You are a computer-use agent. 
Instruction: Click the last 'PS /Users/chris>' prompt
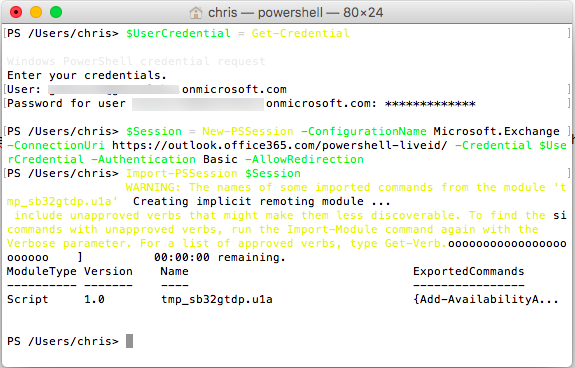click(63, 341)
